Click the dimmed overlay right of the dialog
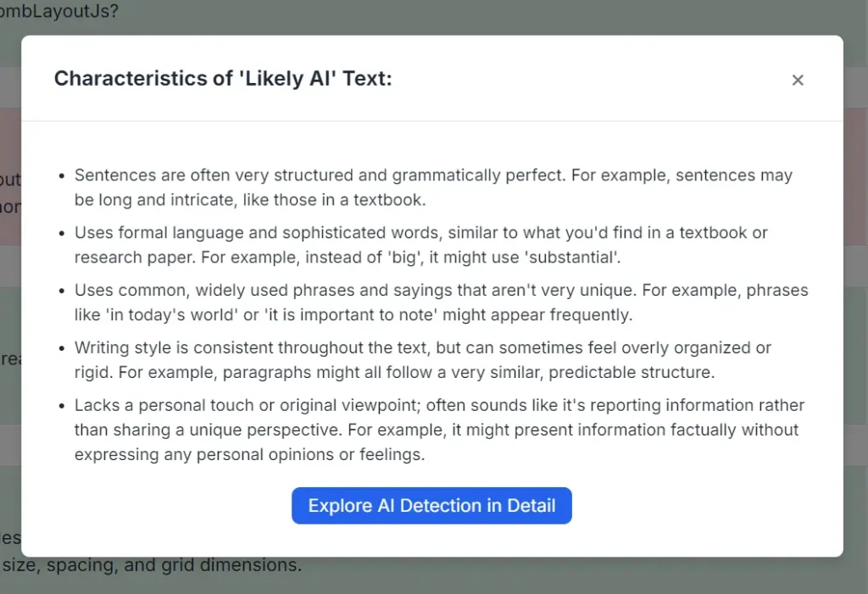The image size is (868, 594). tap(858, 297)
